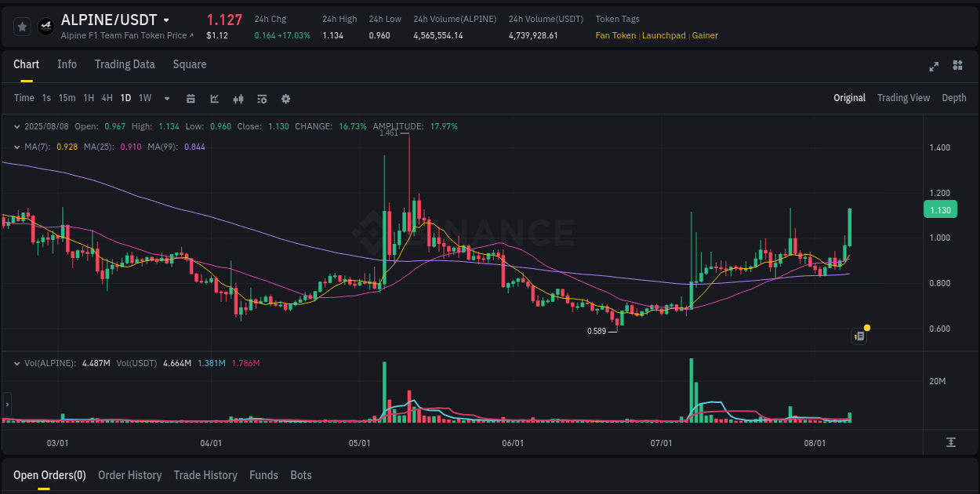Select the 1W chart interval

pos(144,98)
